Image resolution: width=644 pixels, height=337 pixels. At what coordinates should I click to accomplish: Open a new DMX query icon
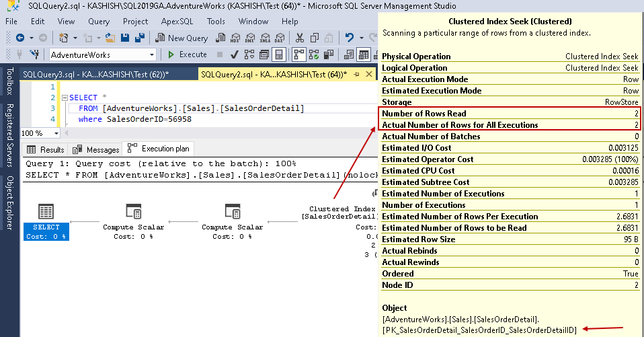(250, 38)
